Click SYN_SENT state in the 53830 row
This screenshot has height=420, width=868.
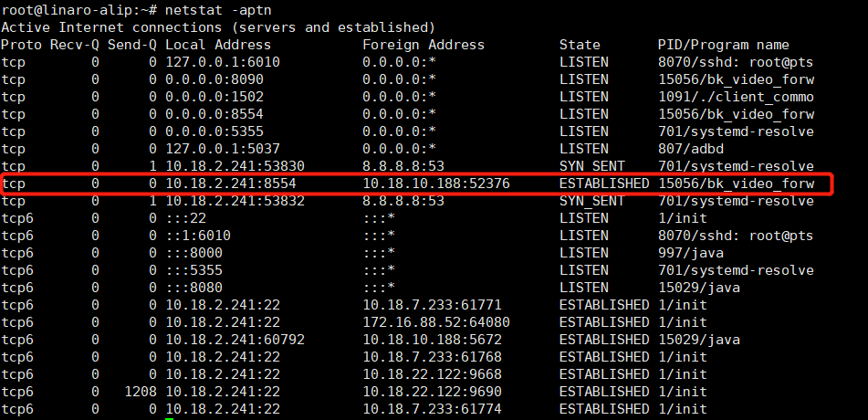click(x=591, y=166)
